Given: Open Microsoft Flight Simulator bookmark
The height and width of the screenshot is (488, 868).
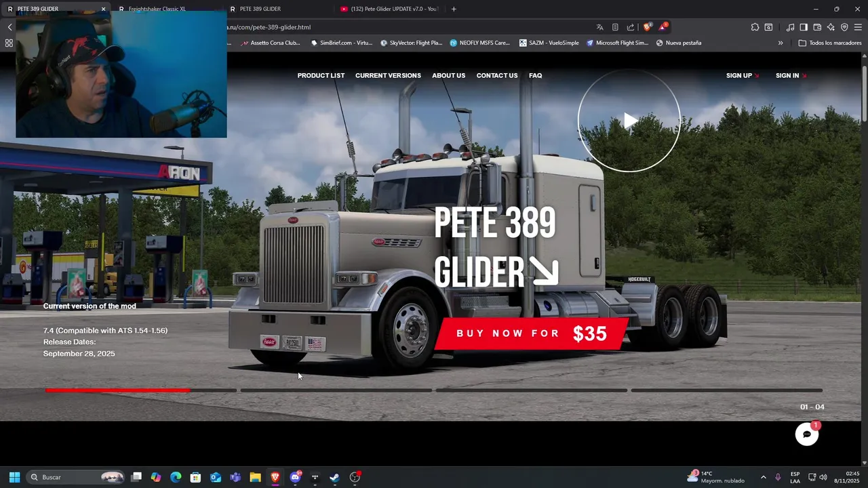Looking at the screenshot, I should tap(617, 43).
